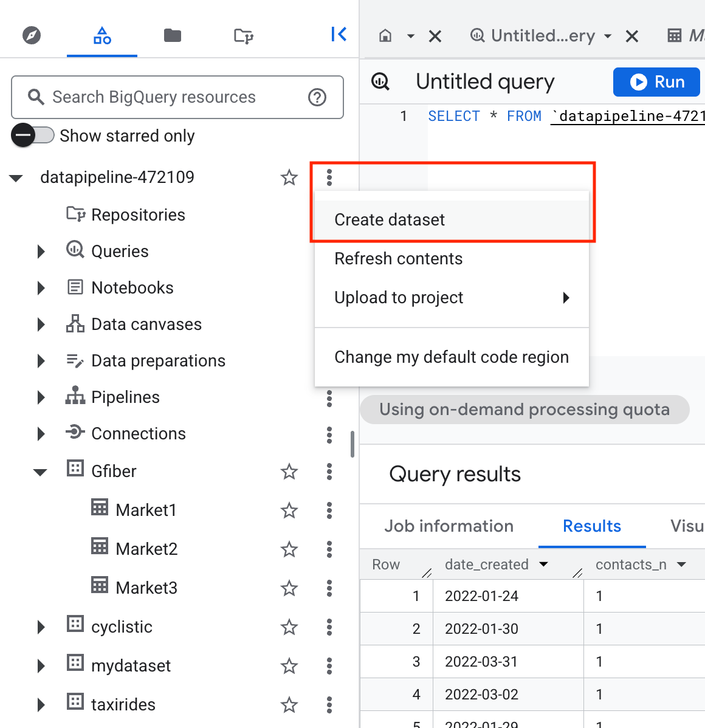
Task: Select cell 2022-01-24 in results
Action: click(x=508, y=596)
